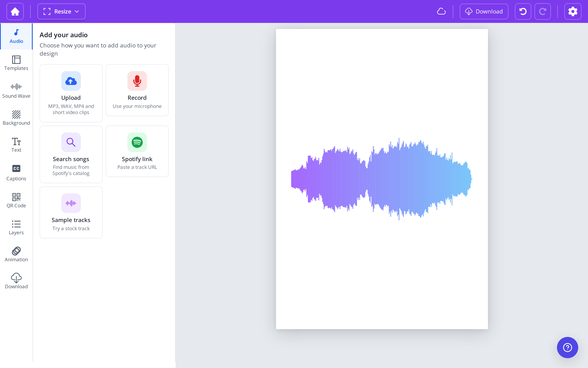The width and height of the screenshot is (588, 368).
Task: Open the help question mark button
Action: pos(567,347)
